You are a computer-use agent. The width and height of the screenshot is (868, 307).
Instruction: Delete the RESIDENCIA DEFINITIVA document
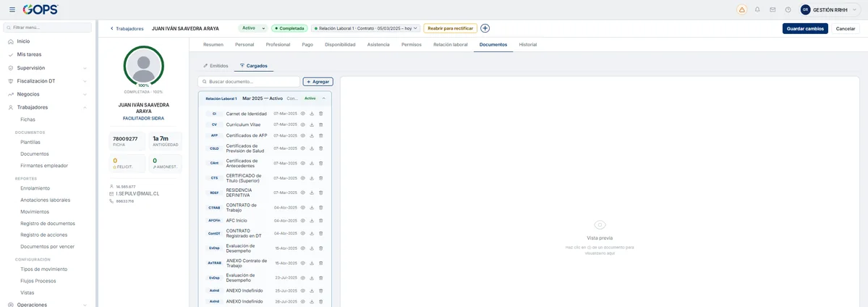point(321,193)
